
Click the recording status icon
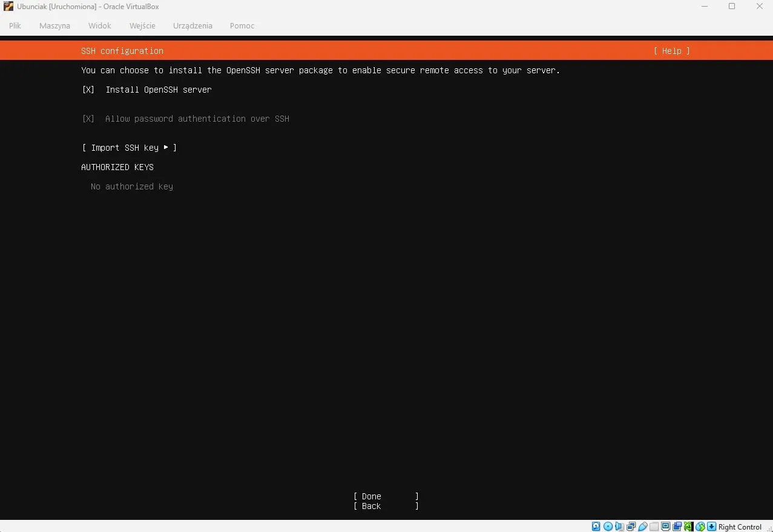[677, 527]
